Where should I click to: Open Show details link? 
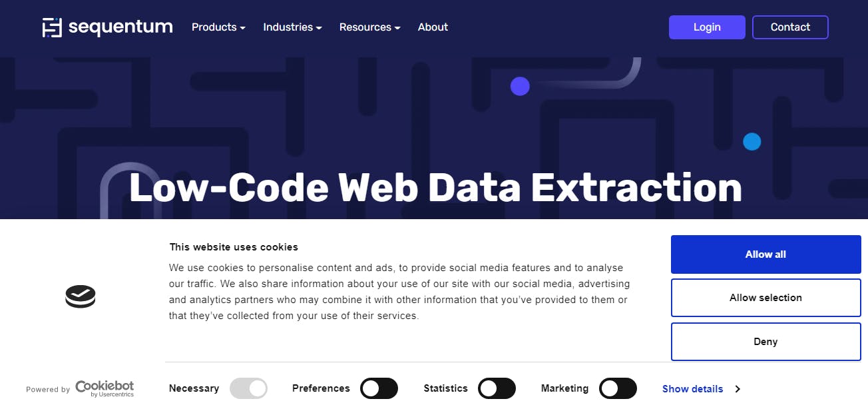click(x=692, y=389)
